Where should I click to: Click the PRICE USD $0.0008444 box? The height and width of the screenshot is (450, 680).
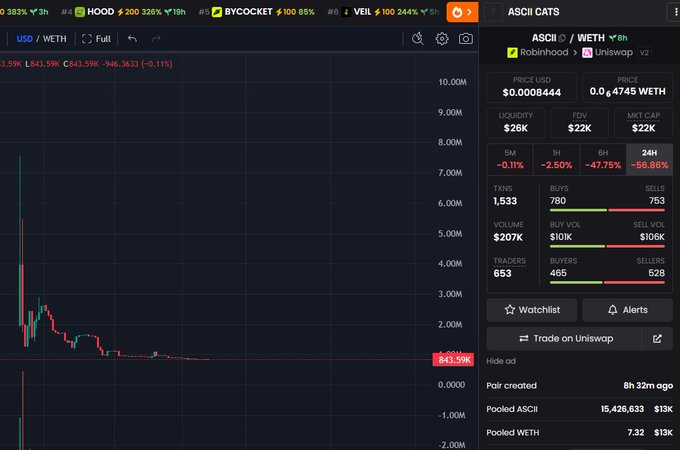tap(532, 87)
